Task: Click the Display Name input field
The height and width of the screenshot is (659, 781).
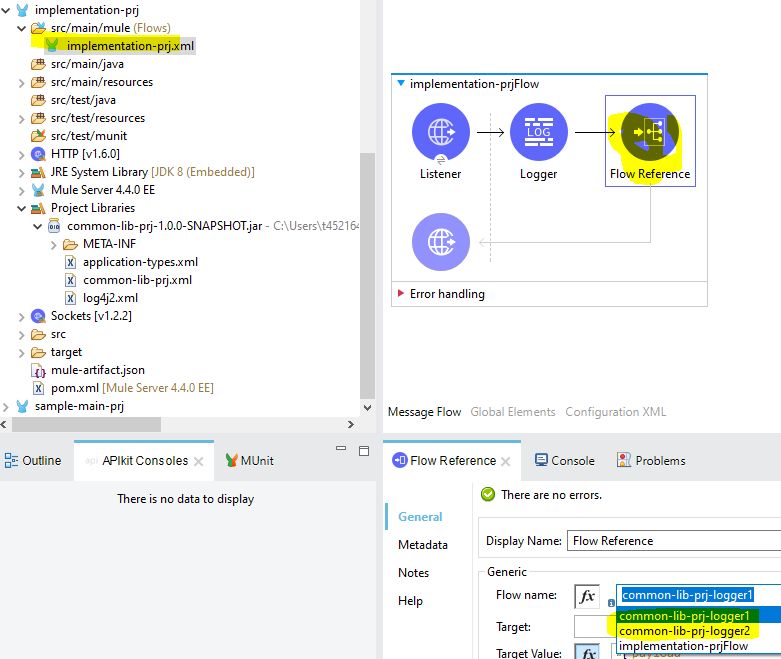Action: [x=674, y=541]
